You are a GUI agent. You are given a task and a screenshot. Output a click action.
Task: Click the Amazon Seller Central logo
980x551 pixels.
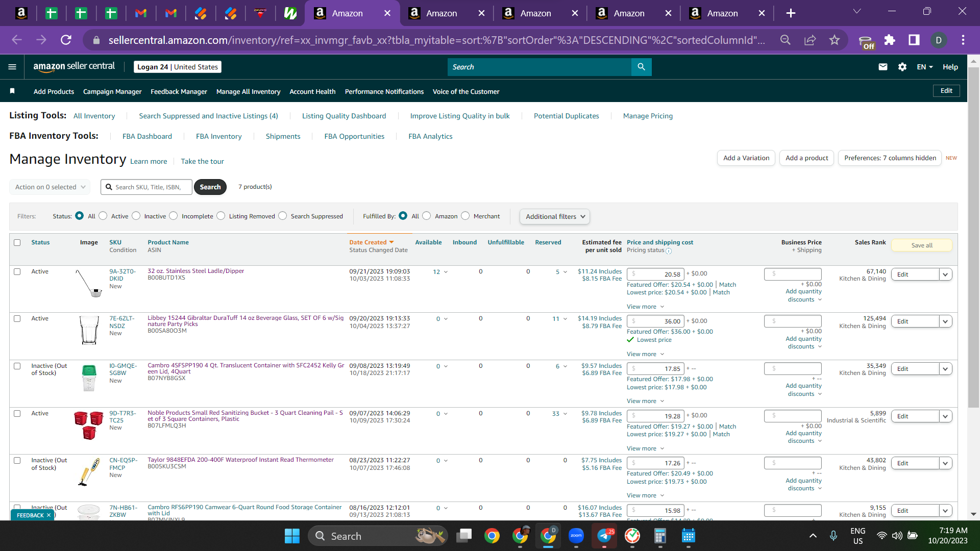pos(74,66)
